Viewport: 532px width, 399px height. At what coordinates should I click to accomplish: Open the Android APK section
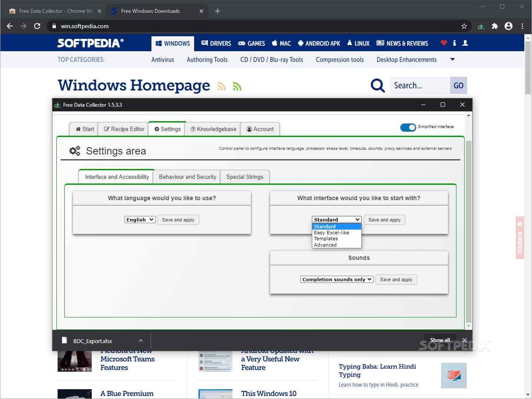point(319,44)
